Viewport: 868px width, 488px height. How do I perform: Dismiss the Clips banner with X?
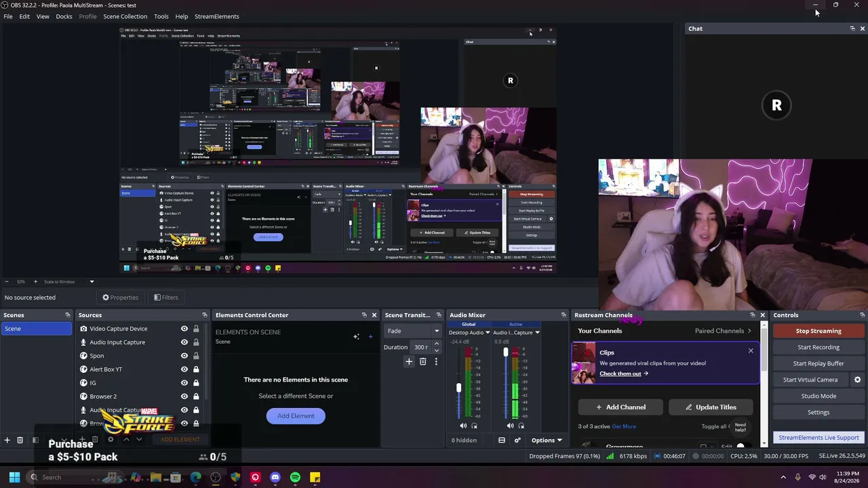point(751,350)
